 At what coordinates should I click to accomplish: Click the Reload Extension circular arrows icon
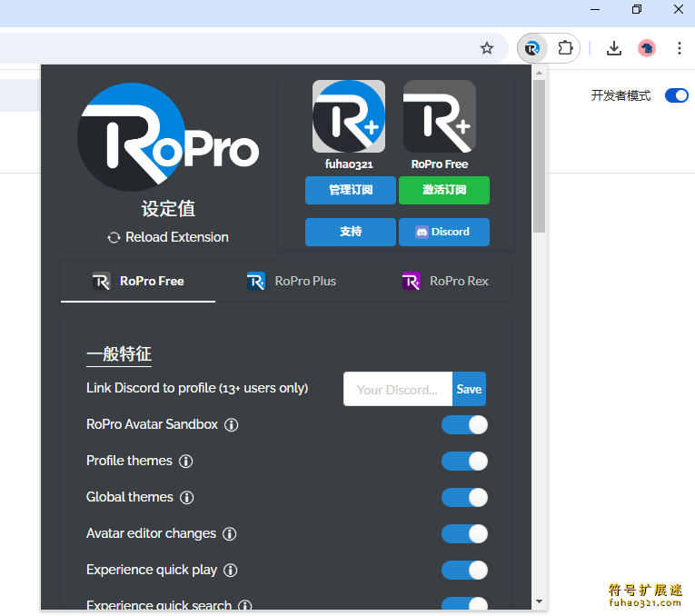114,237
